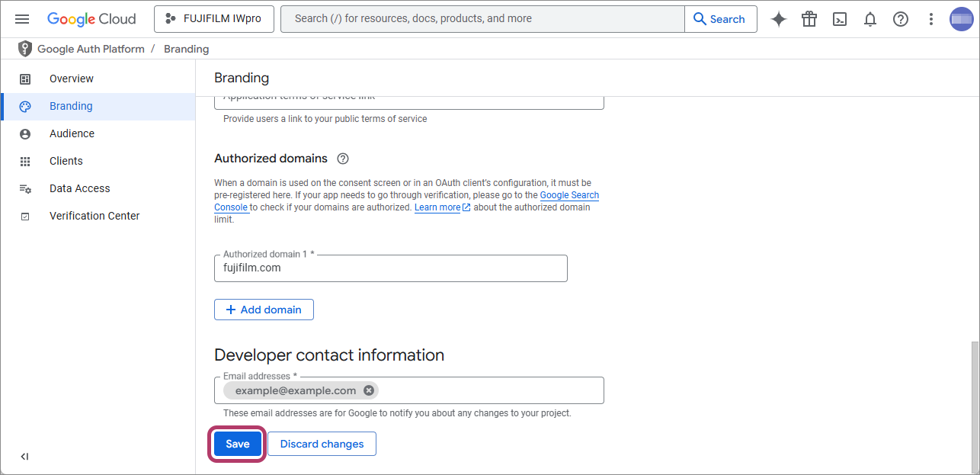The width and height of the screenshot is (980, 475).
Task: Open the notifications bell
Action: tap(870, 19)
